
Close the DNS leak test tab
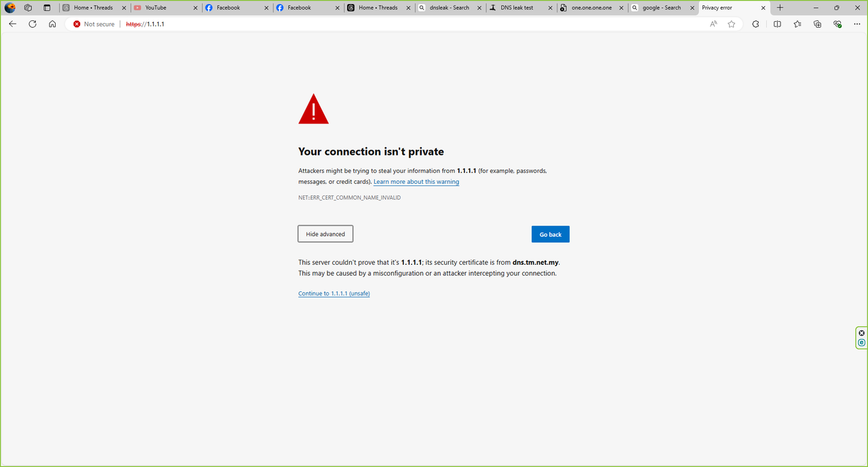pyautogui.click(x=550, y=8)
